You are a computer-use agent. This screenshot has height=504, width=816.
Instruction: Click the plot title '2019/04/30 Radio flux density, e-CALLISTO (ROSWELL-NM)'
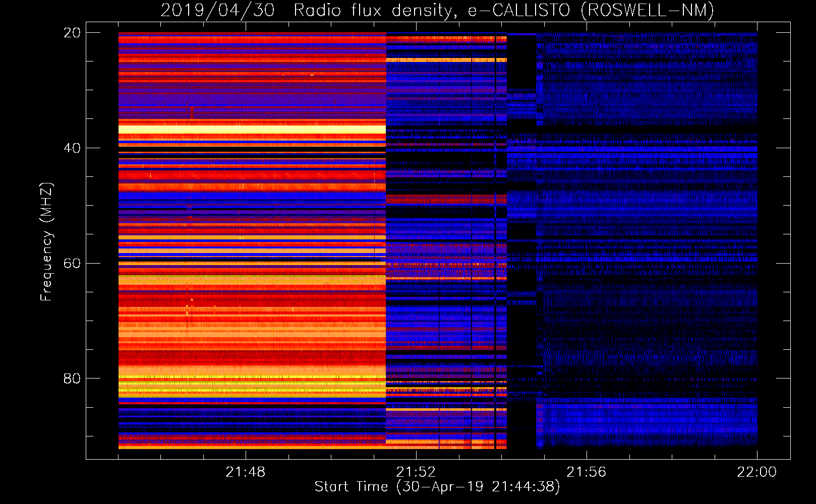click(x=437, y=10)
